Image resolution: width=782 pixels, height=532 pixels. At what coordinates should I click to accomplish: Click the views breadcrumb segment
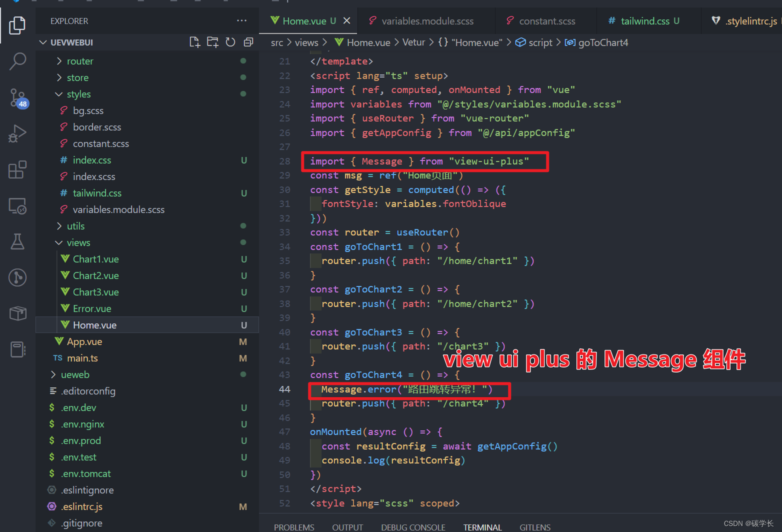[306, 42]
